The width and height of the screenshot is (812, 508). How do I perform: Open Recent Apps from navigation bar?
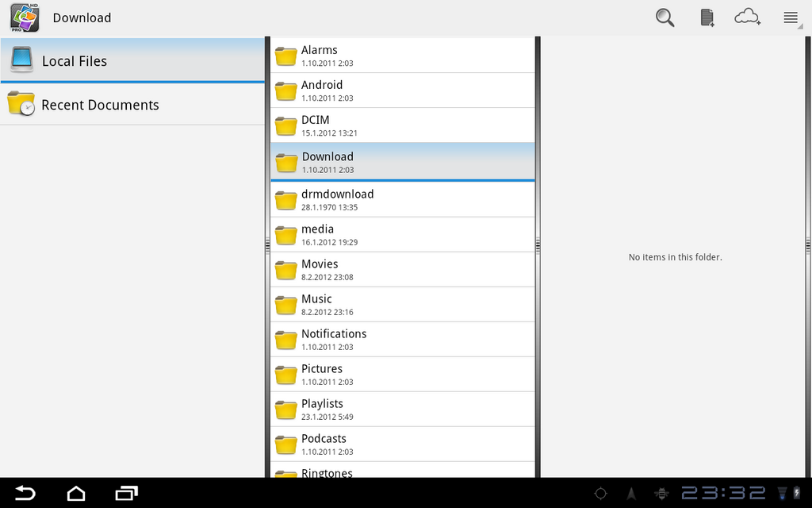click(126, 493)
